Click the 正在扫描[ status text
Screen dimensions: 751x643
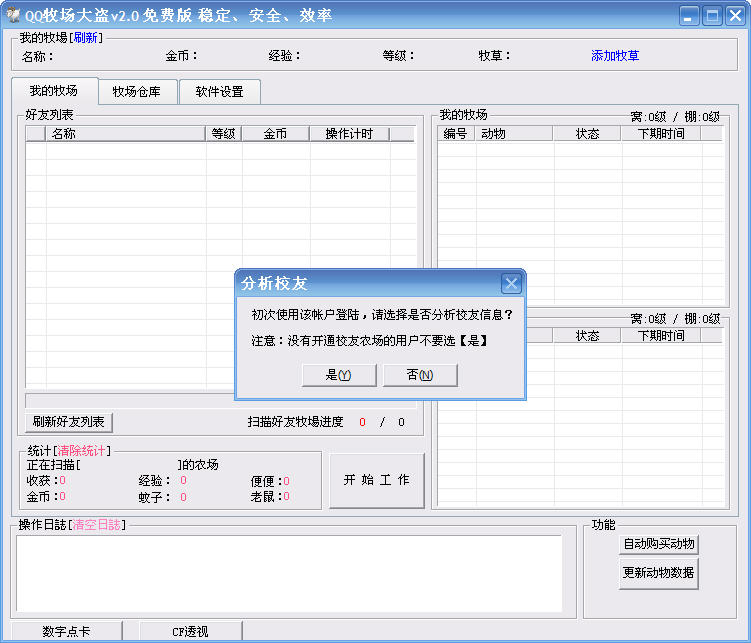point(54,464)
